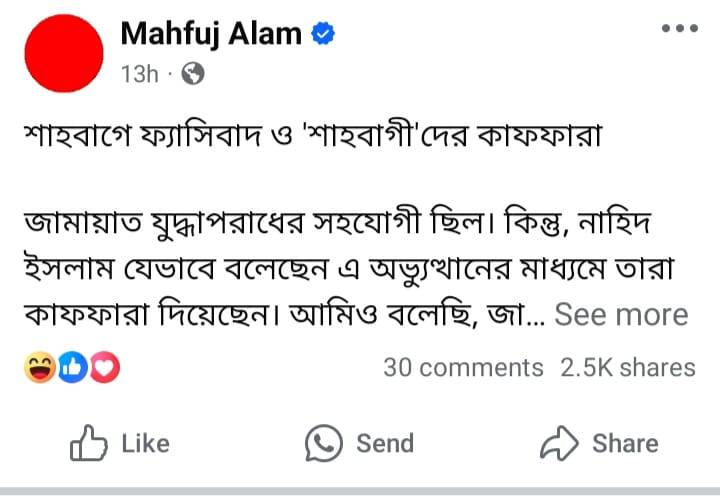This screenshot has height=502, width=720.
Task: Click the thumbs-up outline Like icon
Action: coord(90,443)
